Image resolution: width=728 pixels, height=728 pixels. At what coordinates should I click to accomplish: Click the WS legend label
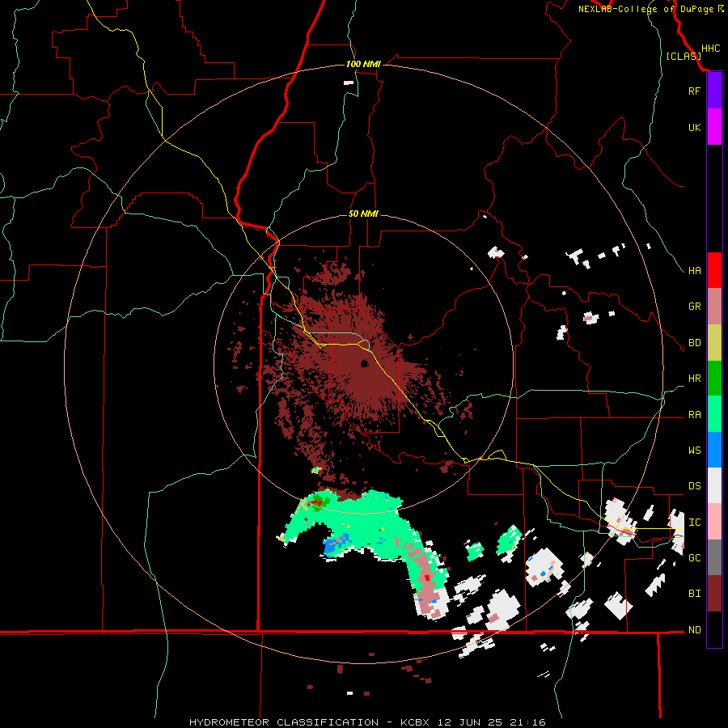coord(694,451)
